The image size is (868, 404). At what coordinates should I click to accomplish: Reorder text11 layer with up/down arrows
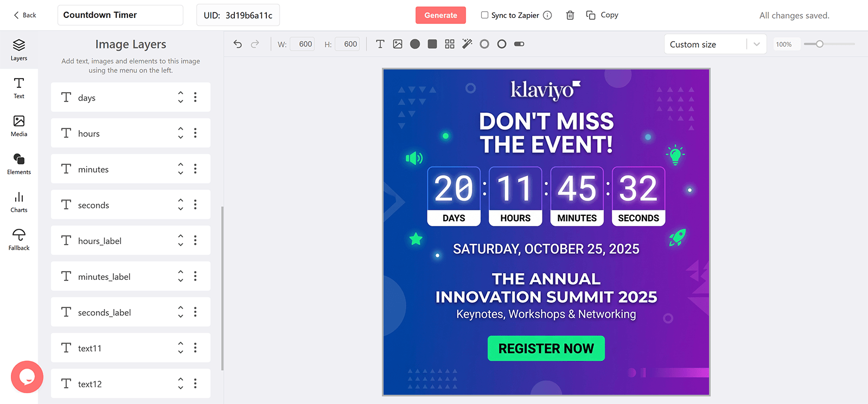pyautogui.click(x=181, y=348)
